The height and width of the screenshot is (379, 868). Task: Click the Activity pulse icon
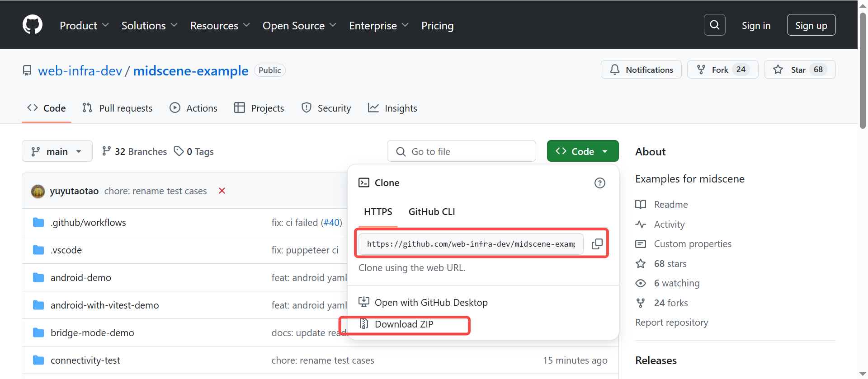point(641,224)
